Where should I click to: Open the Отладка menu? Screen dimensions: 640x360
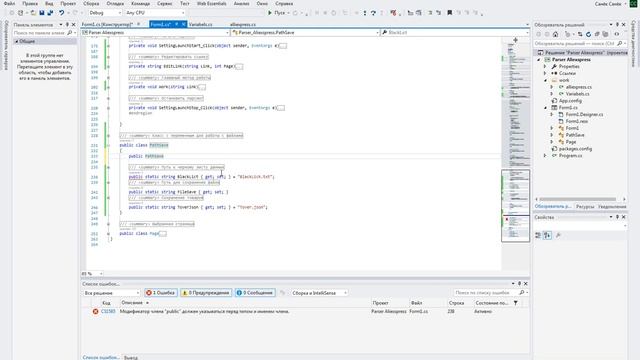pyautogui.click(x=115, y=4)
